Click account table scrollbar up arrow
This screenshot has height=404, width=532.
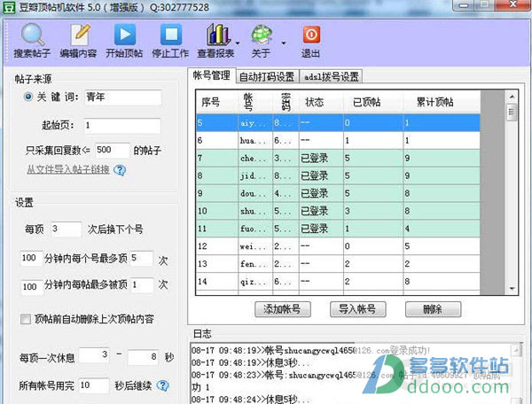pyautogui.click(x=512, y=97)
